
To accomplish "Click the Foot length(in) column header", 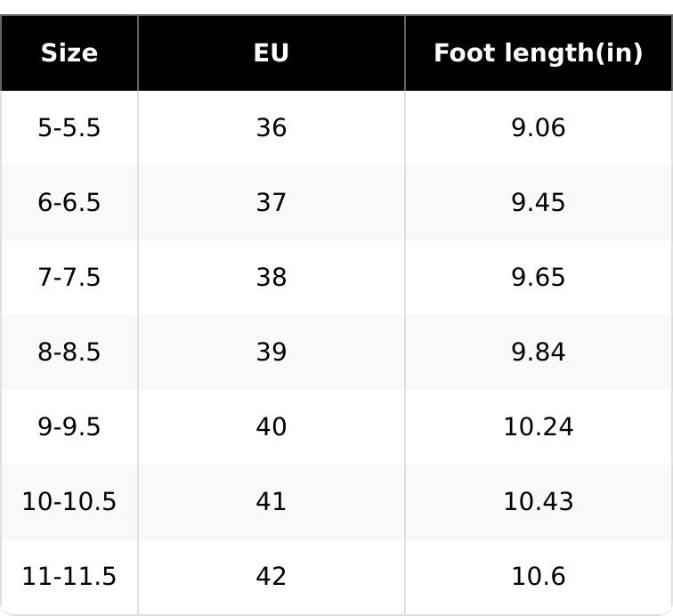I will click(538, 53).
